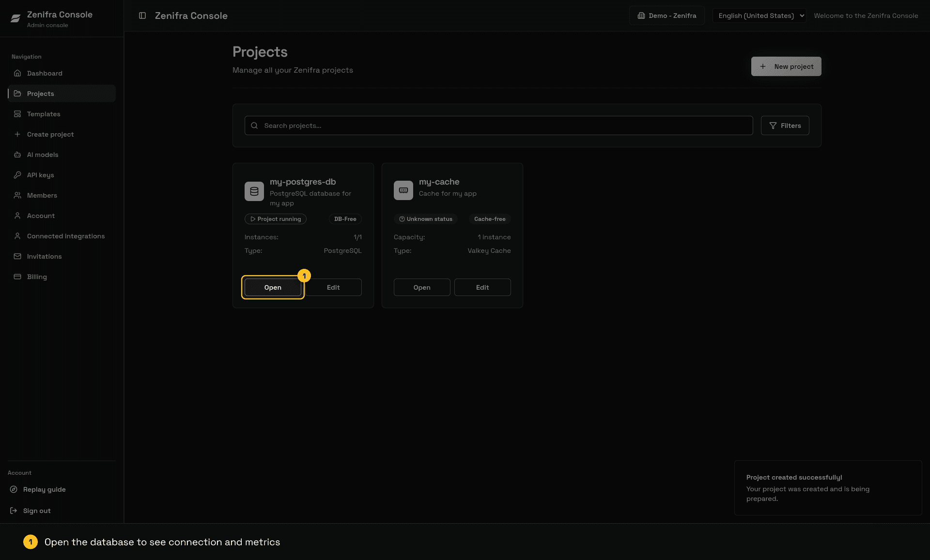The image size is (930, 560).
Task: Click the magnifier icon in search box
Action: [x=254, y=125]
